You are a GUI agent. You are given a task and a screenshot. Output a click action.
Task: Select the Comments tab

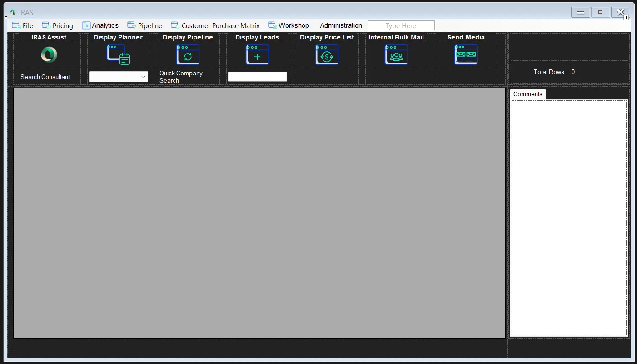[528, 94]
